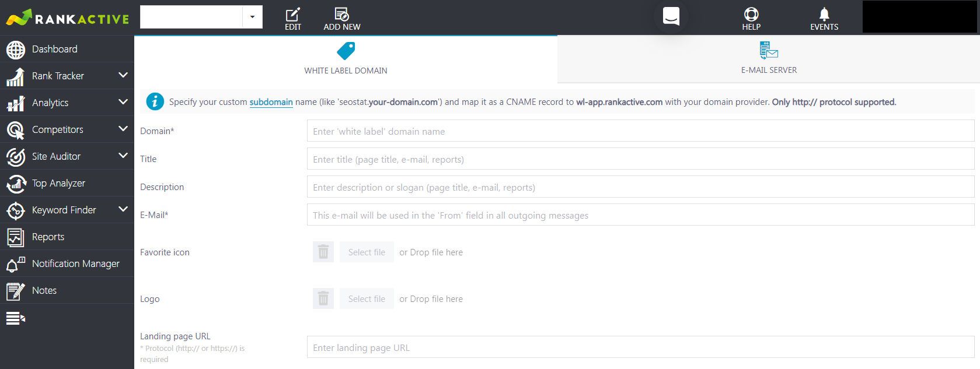
Task: Open the Dashboard globe icon
Action: [x=16, y=50]
